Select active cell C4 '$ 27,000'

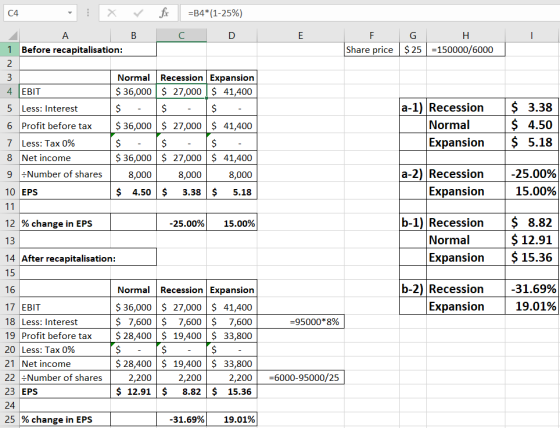tap(181, 91)
